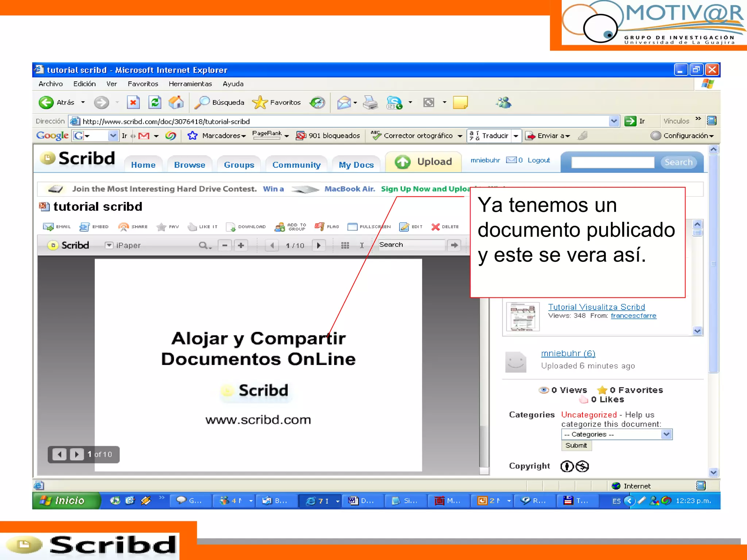
Task: Click the francescfarre author link
Action: click(634, 316)
